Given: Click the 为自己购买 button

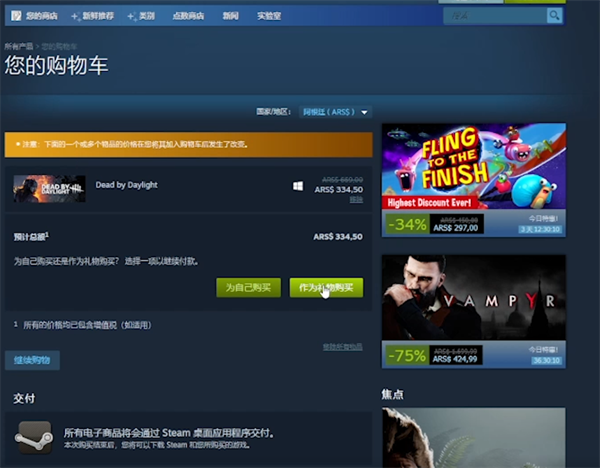Looking at the screenshot, I should (x=248, y=287).
